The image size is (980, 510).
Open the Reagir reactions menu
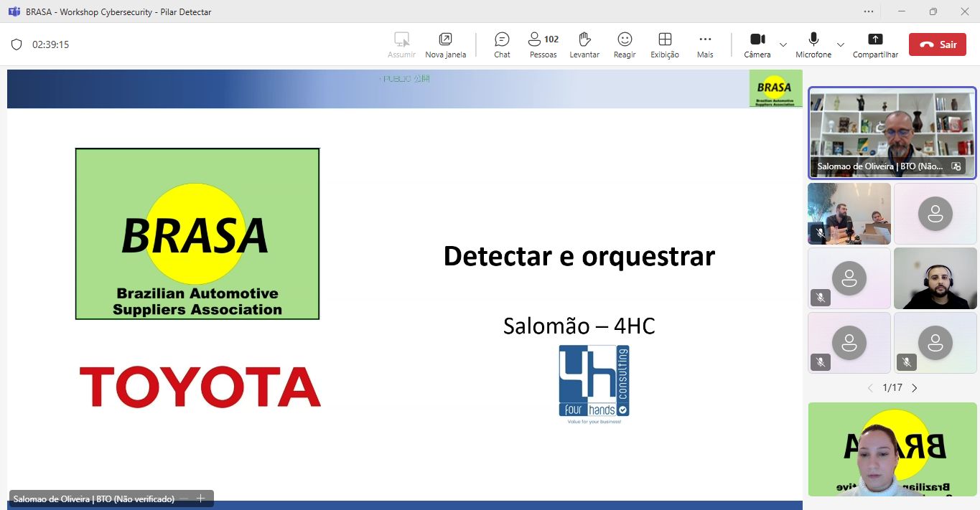(x=625, y=44)
